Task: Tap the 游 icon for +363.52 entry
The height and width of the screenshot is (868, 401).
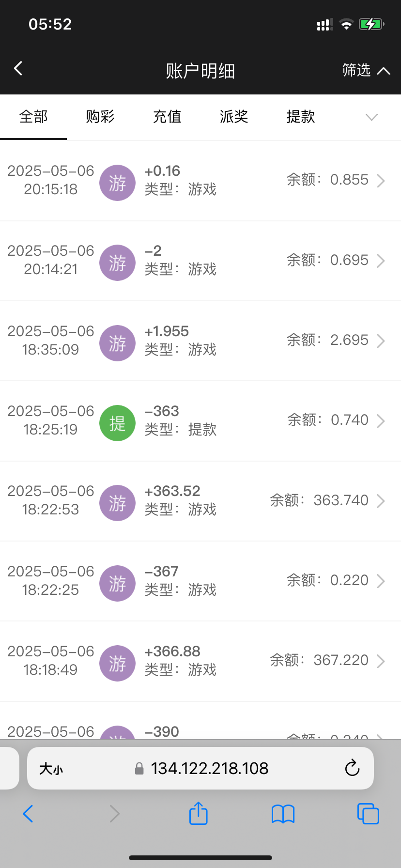Action: (x=117, y=503)
